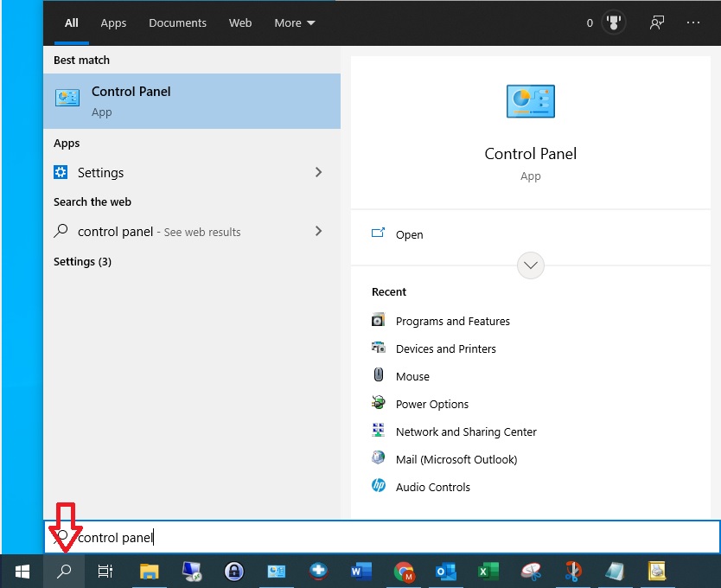The width and height of the screenshot is (721, 588).
Task: Click the taskbar search magnifier button
Action: click(64, 572)
